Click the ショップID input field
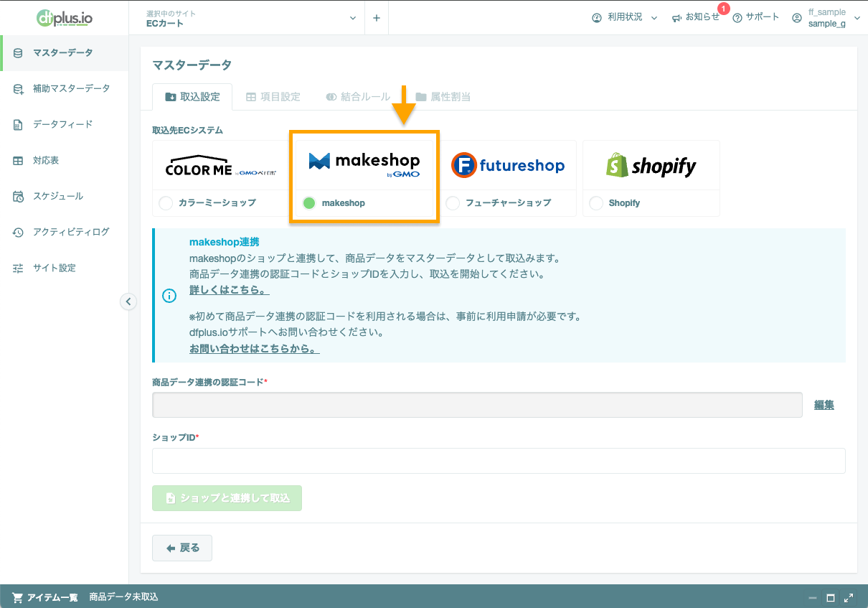This screenshot has height=608, width=868. [499, 461]
